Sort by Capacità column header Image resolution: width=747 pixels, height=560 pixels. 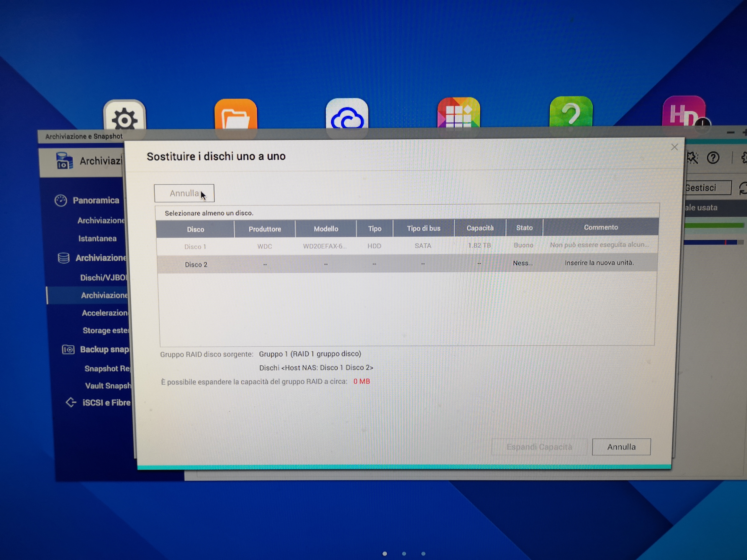(480, 228)
